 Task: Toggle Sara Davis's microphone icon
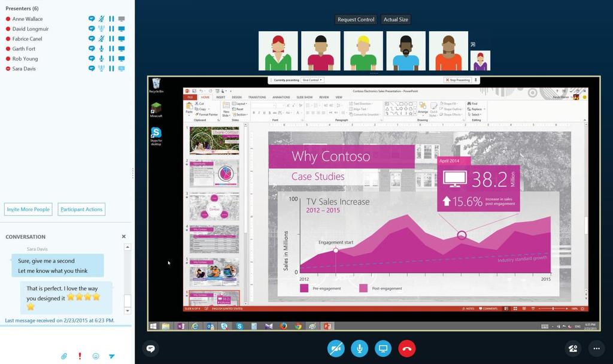[101, 68]
